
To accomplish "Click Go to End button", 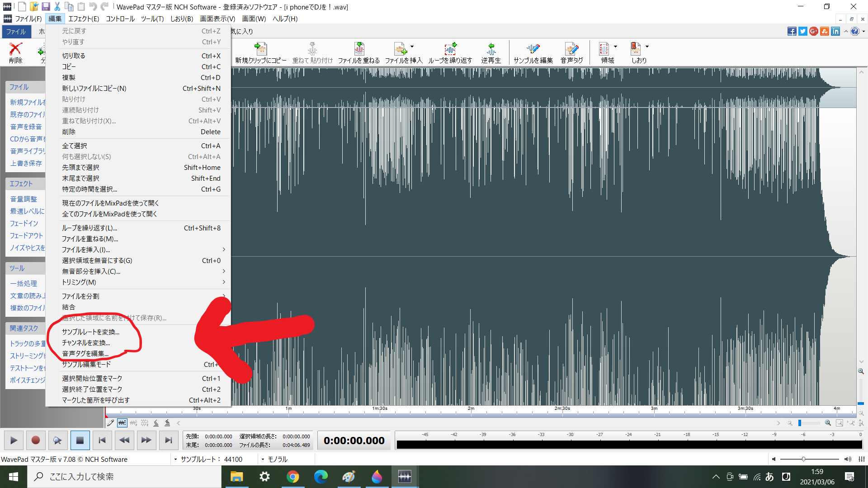I will tap(169, 440).
